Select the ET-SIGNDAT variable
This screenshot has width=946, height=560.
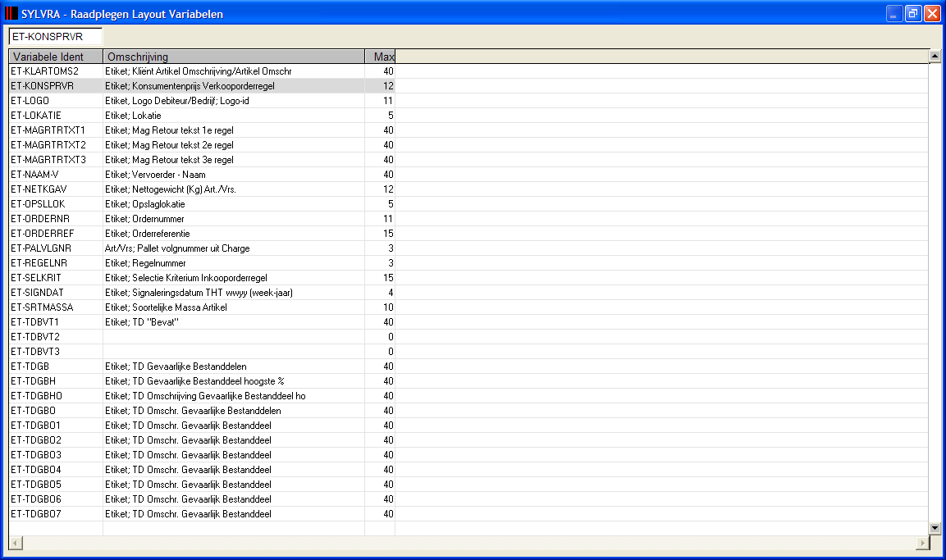point(37,293)
